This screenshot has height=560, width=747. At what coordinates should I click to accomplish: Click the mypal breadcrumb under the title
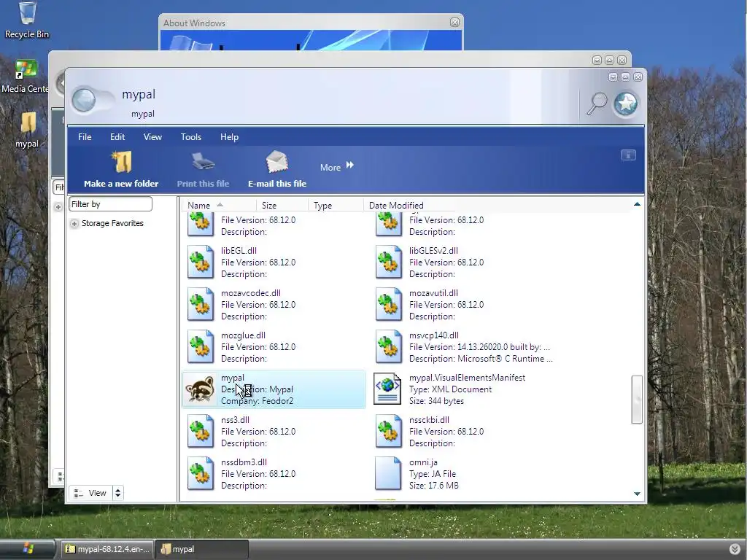pos(143,114)
